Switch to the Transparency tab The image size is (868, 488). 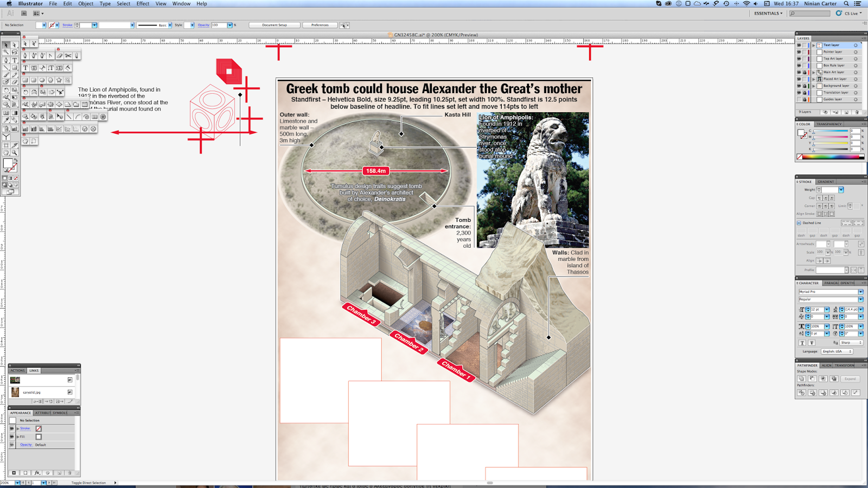point(829,124)
